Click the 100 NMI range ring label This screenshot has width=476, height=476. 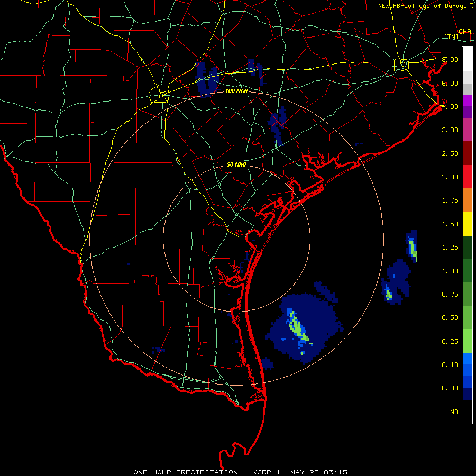tap(236, 91)
